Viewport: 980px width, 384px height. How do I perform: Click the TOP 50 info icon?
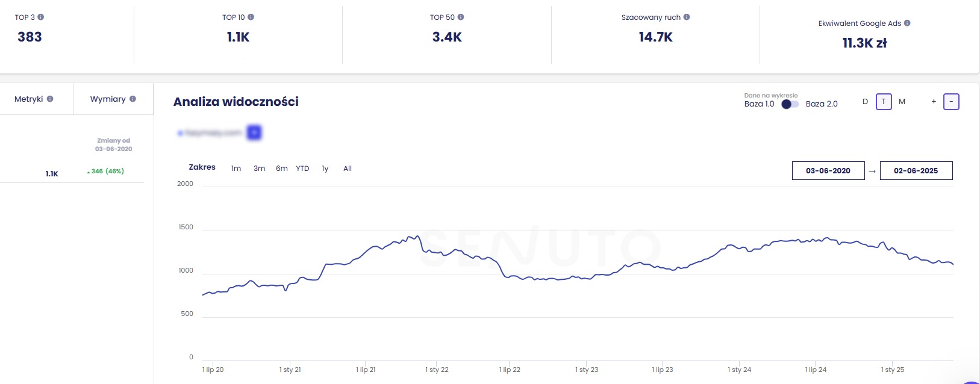[461, 17]
